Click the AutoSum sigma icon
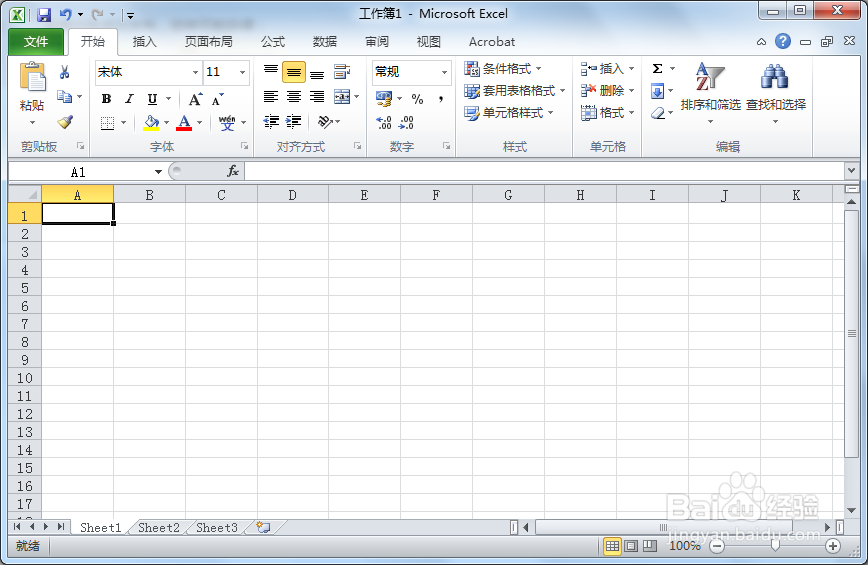This screenshot has height=565, width=868. [x=657, y=69]
